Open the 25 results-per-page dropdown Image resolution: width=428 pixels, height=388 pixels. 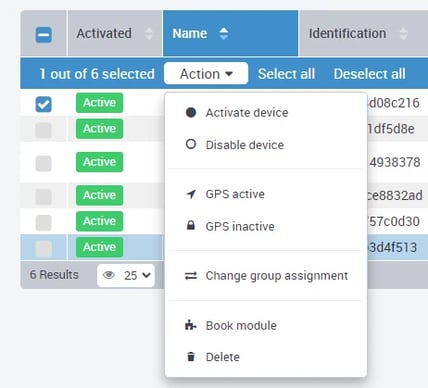[x=126, y=275]
